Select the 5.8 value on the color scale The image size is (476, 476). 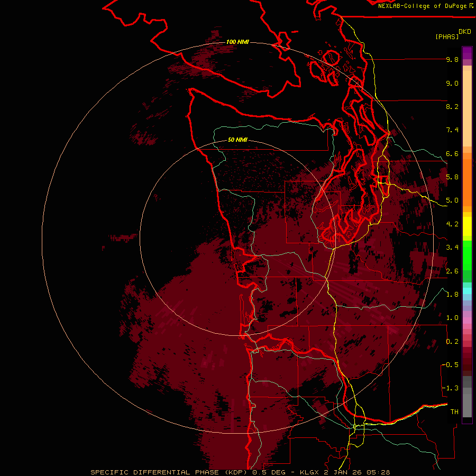click(452, 177)
